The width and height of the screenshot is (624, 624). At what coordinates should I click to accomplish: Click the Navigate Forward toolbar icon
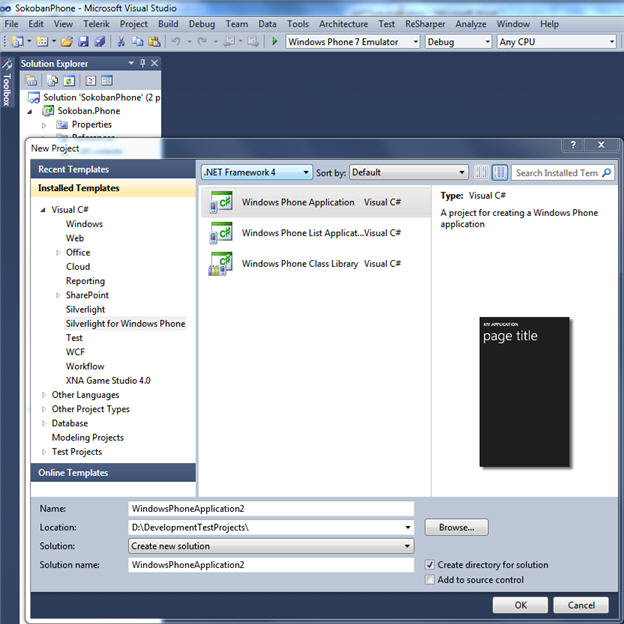pyautogui.click(x=253, y=41)
